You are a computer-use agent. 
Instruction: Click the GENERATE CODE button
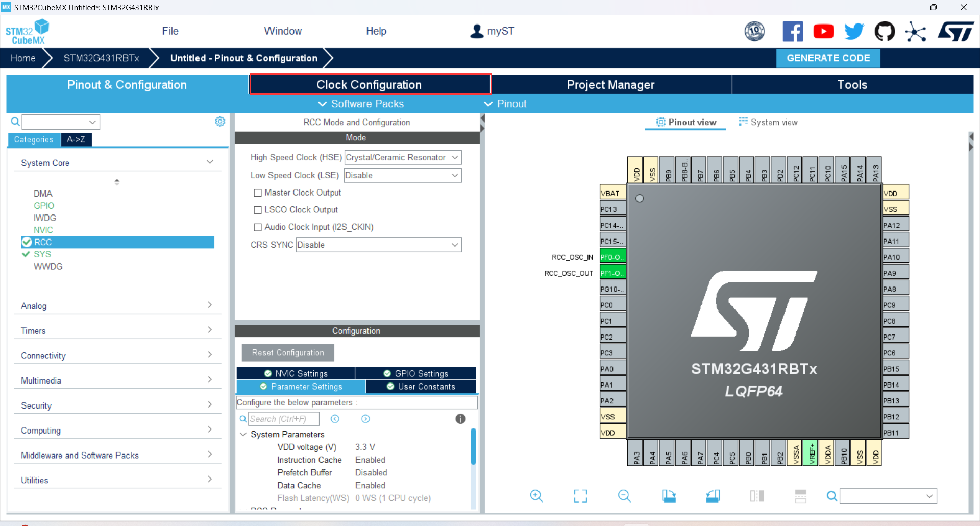828,58
